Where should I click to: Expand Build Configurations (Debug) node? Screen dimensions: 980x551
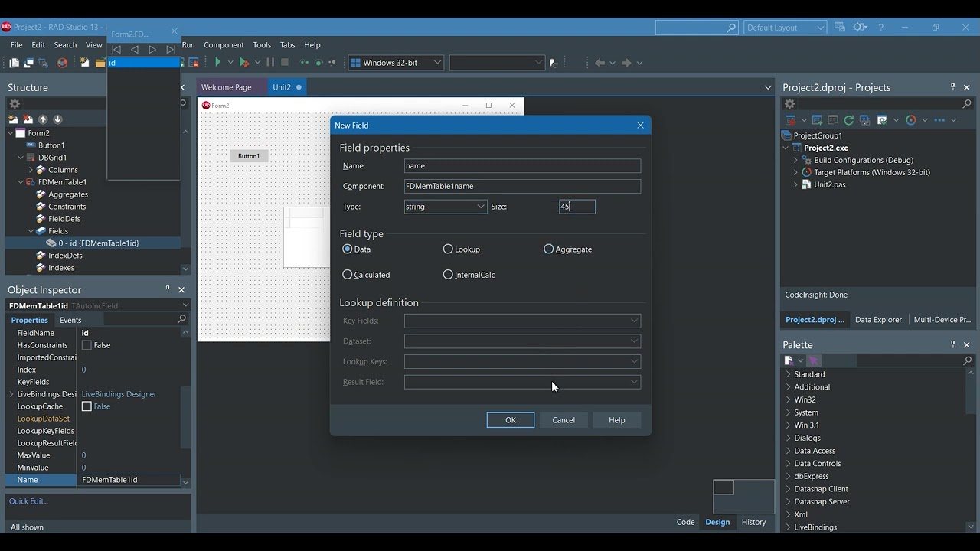[x=795, y=160]
